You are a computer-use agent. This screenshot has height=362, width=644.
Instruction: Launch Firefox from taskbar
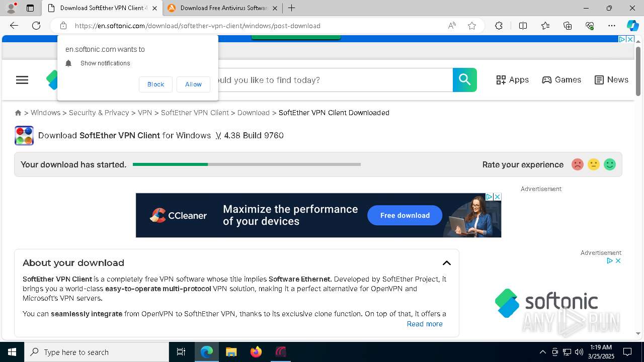pos(256,352)
